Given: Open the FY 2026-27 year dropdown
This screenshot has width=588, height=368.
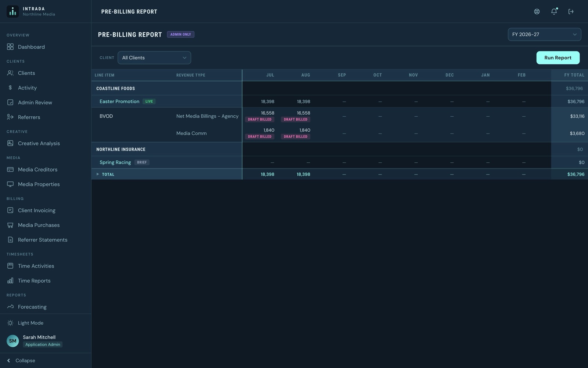Looking at the screenshot, I should coord(544,34).
